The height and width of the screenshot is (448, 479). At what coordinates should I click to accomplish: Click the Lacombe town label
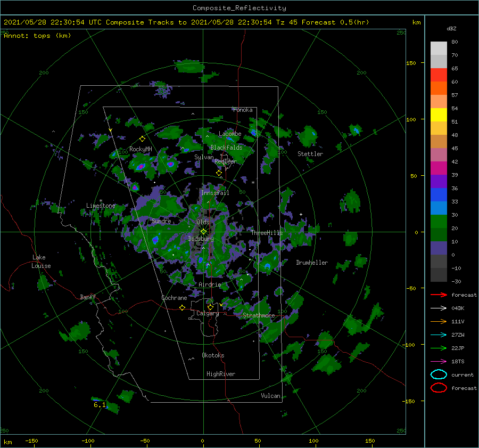click(230, 134)
